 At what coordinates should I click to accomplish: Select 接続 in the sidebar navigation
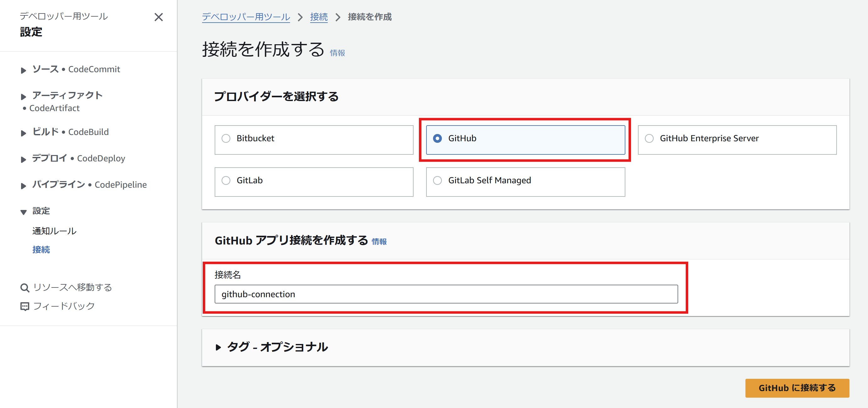click(x=41, y=250)
